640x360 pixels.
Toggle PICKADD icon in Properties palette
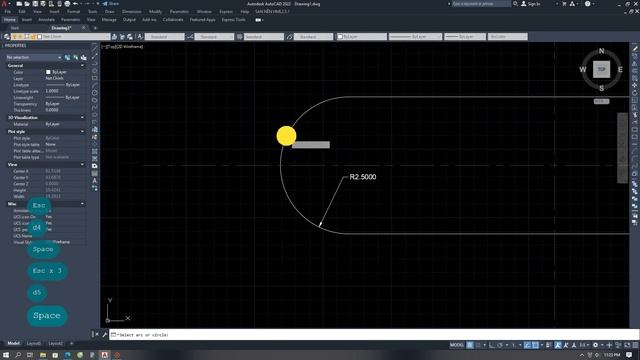tap(68, 58)
